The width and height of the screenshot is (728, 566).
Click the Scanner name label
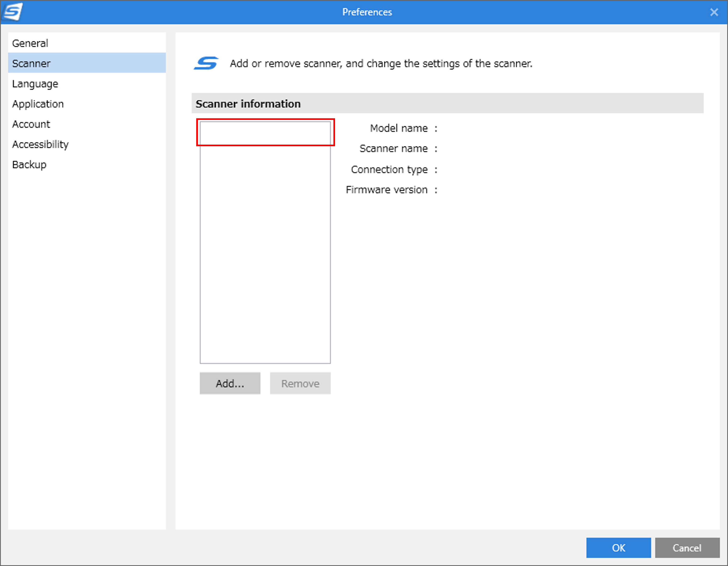[x=393, y=149]
